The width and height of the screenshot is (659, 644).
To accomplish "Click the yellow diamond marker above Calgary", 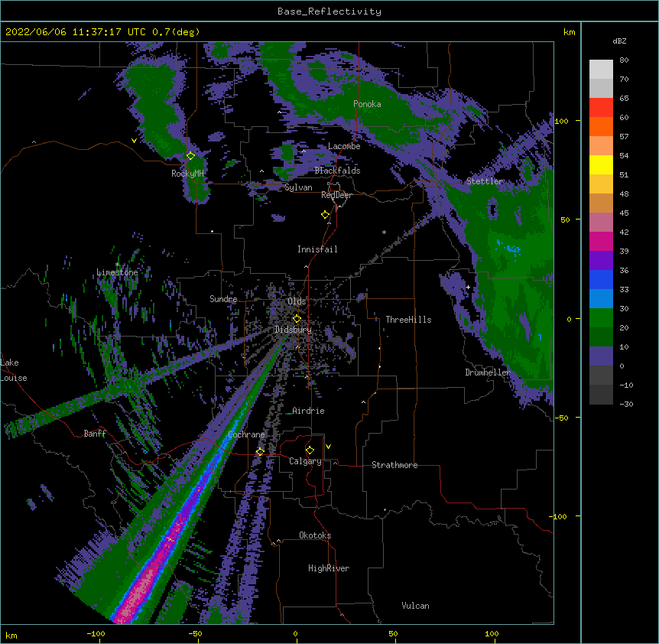I will click(x=310, y=450).
